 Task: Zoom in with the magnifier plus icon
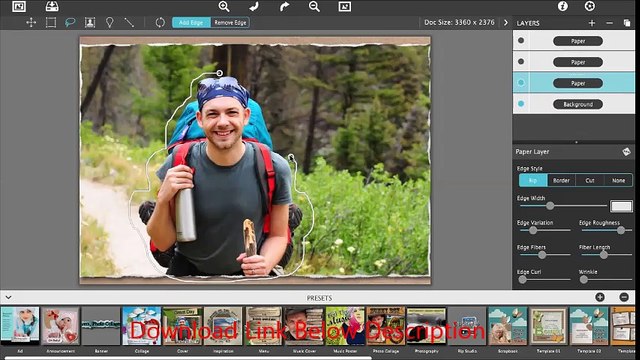(224, 6)
